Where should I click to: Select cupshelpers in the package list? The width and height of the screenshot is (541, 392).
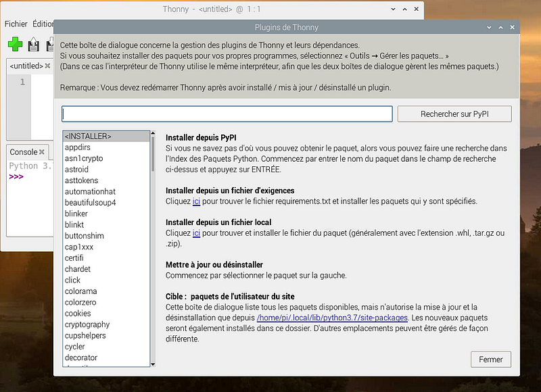coord(106,335)
